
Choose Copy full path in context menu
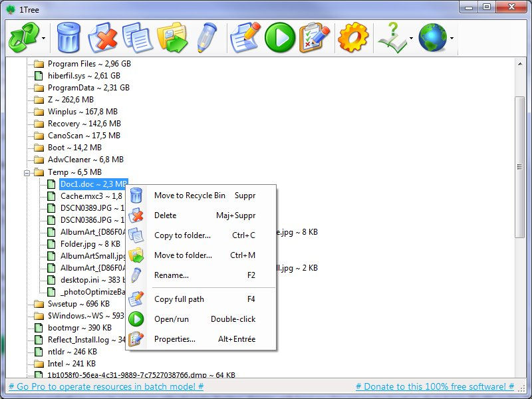coord(201,299)
